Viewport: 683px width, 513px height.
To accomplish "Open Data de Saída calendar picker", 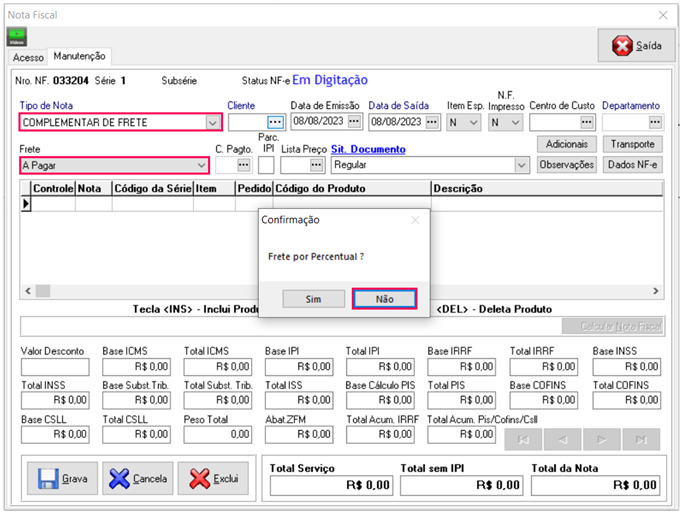I will coord(432,122).
